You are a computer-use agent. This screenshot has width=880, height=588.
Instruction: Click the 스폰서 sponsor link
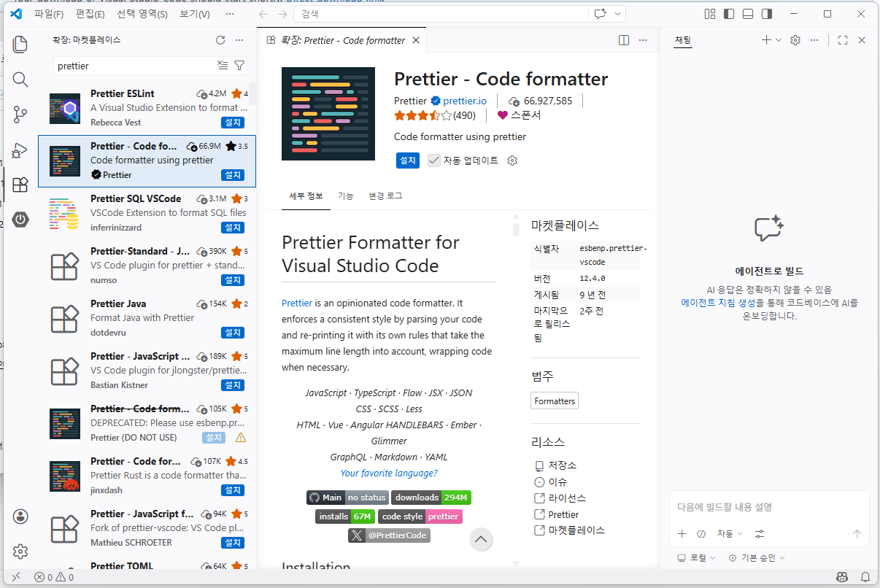(x=520, y=115)
